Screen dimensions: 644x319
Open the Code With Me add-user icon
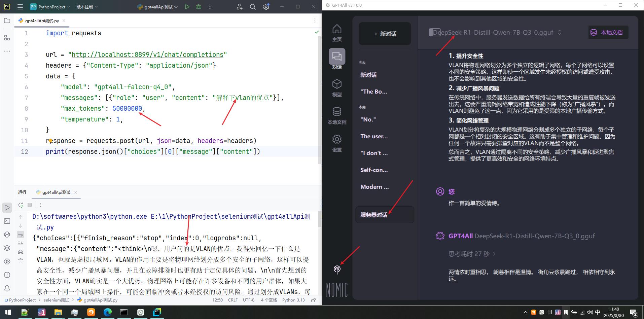(239, 7)
